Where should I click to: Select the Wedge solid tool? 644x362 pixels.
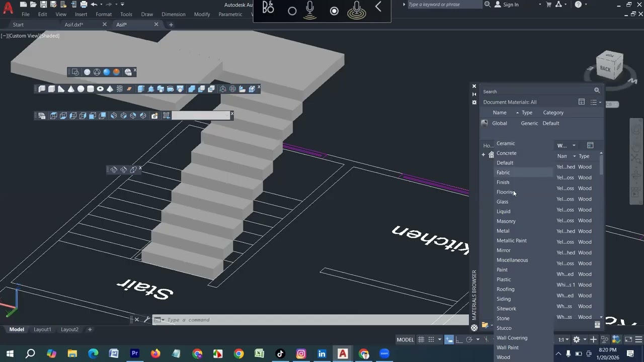tap(61, 89)
